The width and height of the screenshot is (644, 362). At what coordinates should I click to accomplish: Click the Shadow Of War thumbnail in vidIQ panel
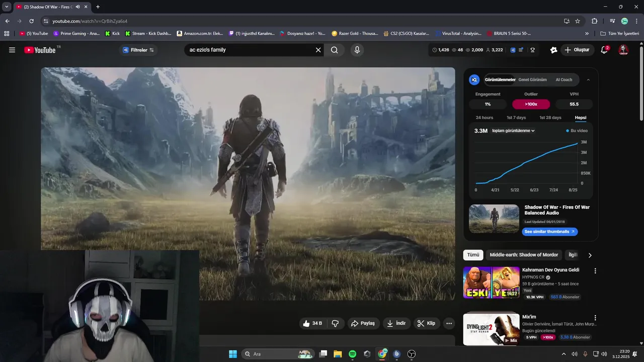[x=494, y=219]
